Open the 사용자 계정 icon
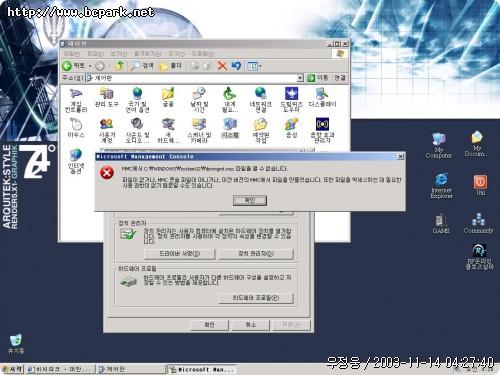Image resolution: width=500 pixels, height=375 pixels. (107, 131)
